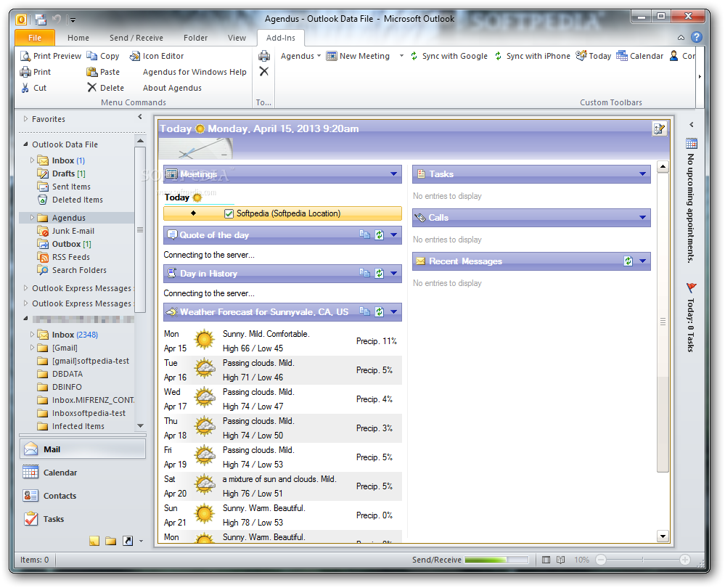Minimize the navigation pane

click(x=139, y=118)
